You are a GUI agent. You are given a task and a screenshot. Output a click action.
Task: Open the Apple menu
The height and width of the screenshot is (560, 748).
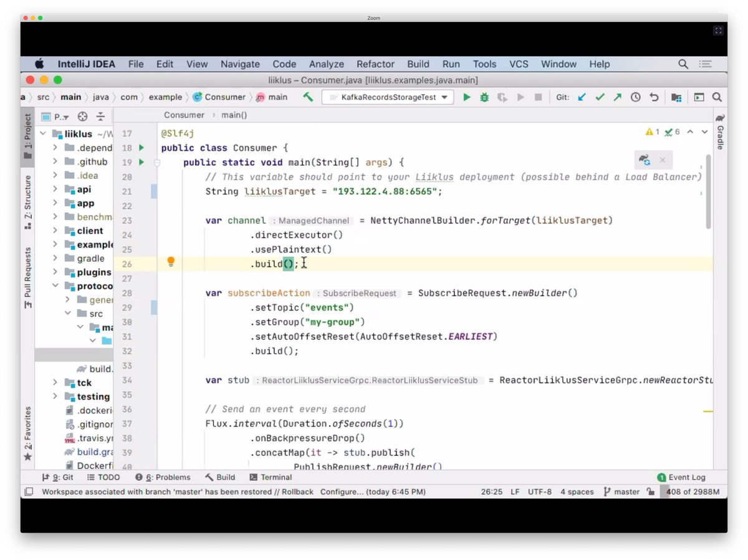point(39,64)
